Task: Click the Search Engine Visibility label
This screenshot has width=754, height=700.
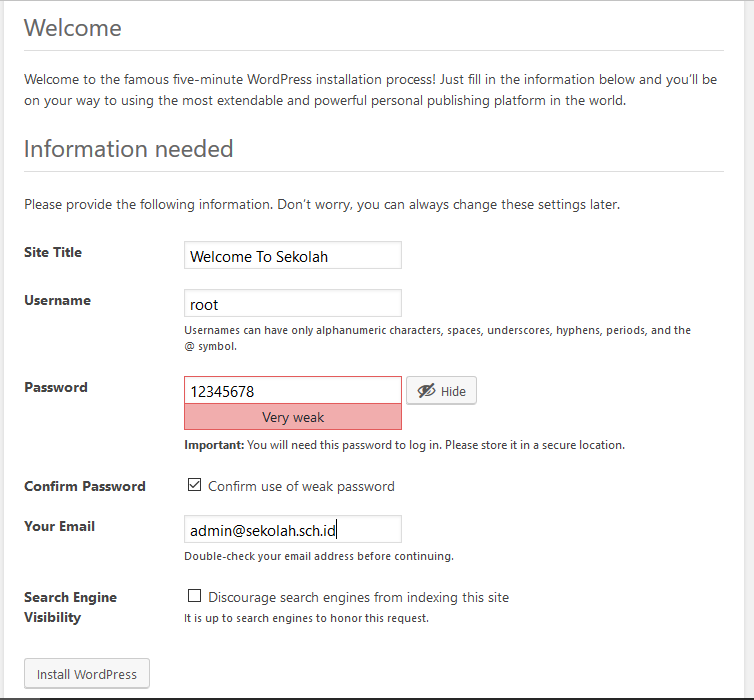Action: coord(70,607)
